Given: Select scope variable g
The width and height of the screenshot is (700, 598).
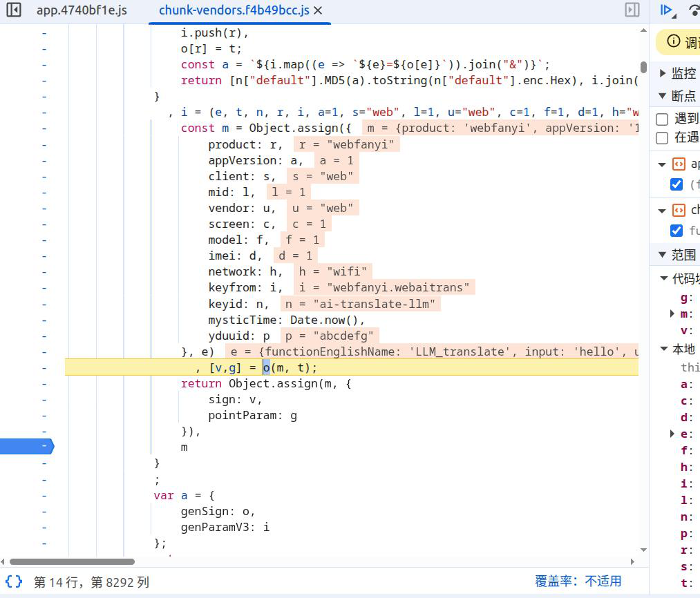Looking at the screenshot, I should click(x=686, y=298).
